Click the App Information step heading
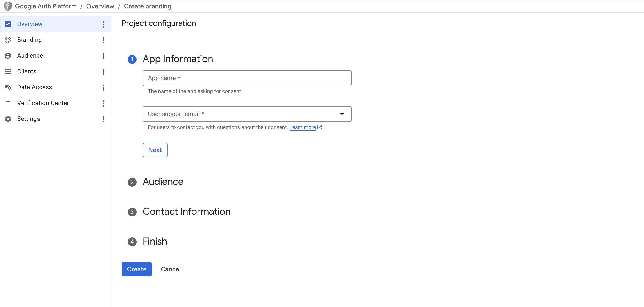Screen dimensions: 644x307 (x=178, y=59)
